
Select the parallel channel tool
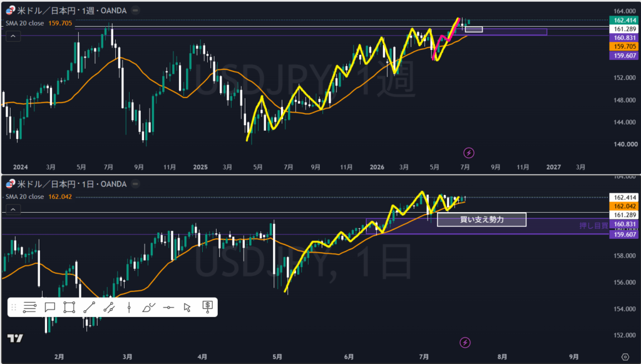pyautogui.click(x=109, y=307)
